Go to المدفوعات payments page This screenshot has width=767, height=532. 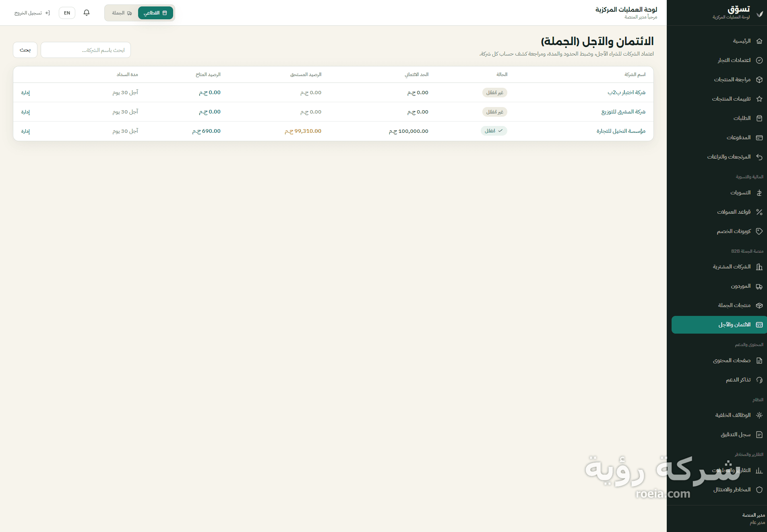[717, 138]
